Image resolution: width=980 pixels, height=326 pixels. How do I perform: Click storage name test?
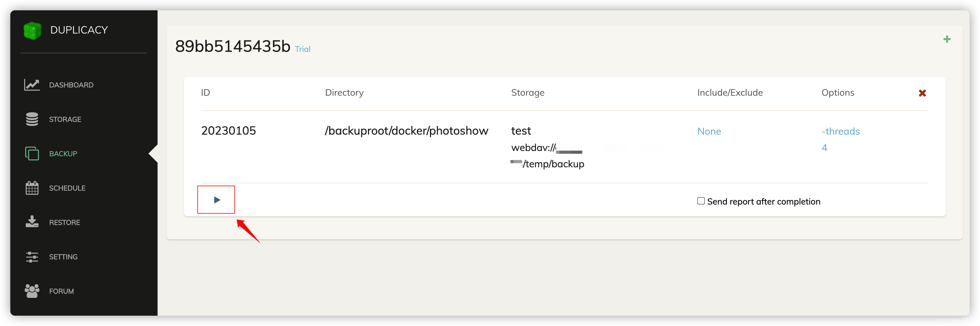pos(521,131)
